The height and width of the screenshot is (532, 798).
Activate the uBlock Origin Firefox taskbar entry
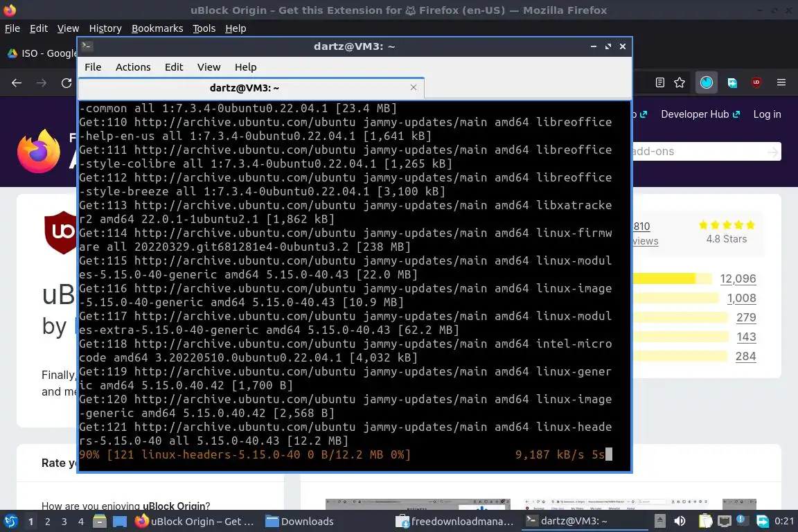click(x=195, y=522)
